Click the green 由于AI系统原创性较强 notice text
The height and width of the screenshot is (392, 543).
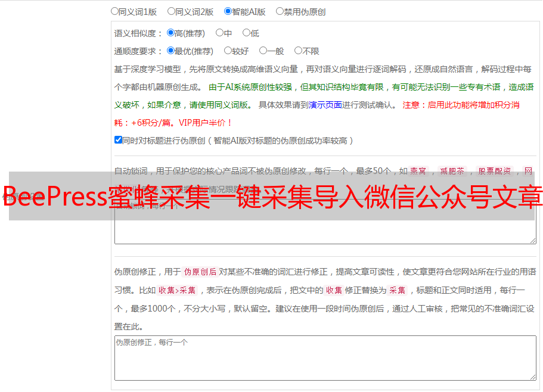point(250,87)
